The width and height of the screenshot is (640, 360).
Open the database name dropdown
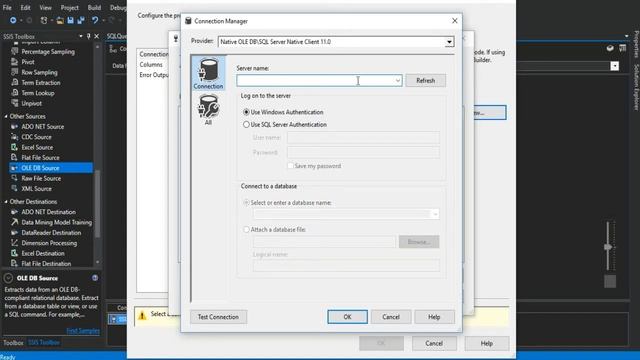point(435,214)
